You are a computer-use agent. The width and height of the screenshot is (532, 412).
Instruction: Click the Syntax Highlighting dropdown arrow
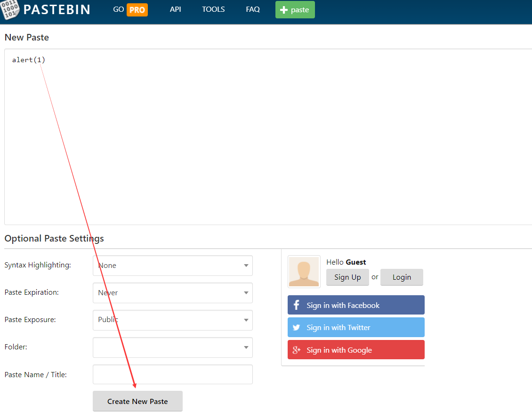246,266
